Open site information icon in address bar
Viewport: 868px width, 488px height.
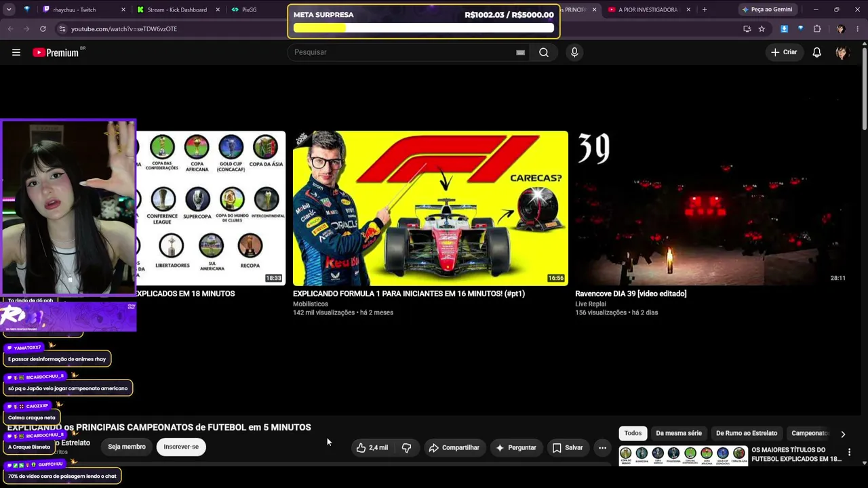62,29
